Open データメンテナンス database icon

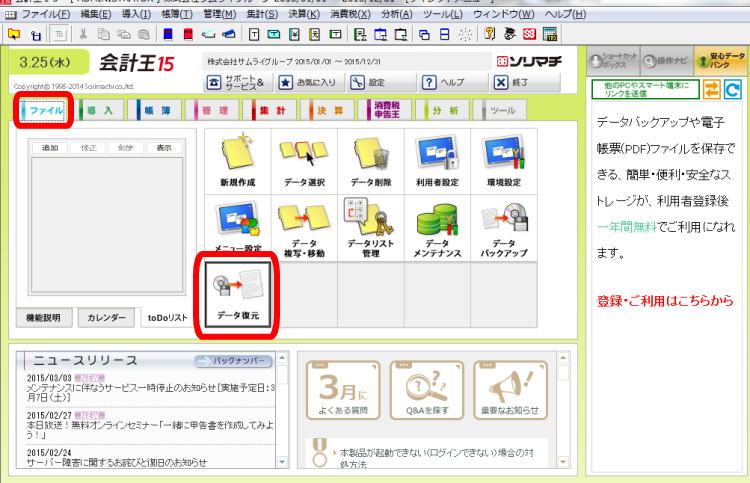click(x=437, y=227)
